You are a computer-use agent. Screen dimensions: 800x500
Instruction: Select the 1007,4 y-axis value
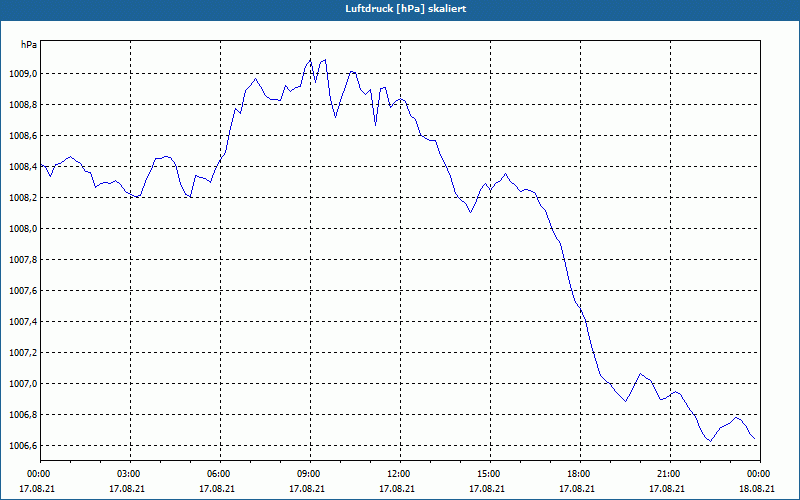click(23, 322)
